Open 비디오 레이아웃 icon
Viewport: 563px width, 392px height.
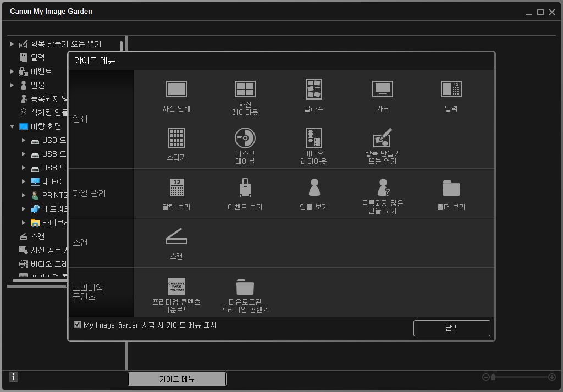[x=314, y=138]
